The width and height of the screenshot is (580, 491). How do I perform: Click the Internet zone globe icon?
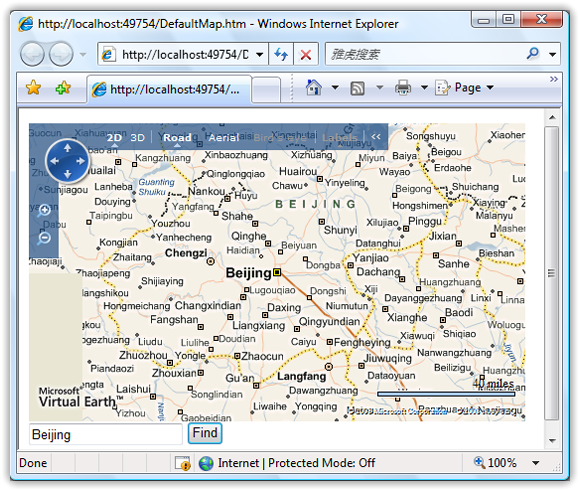pos(206,463)
